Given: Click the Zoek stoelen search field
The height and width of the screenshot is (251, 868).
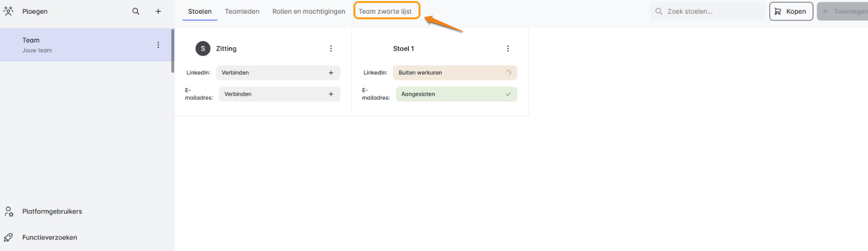Looking at the screenshot, I should tap(712, 11).
